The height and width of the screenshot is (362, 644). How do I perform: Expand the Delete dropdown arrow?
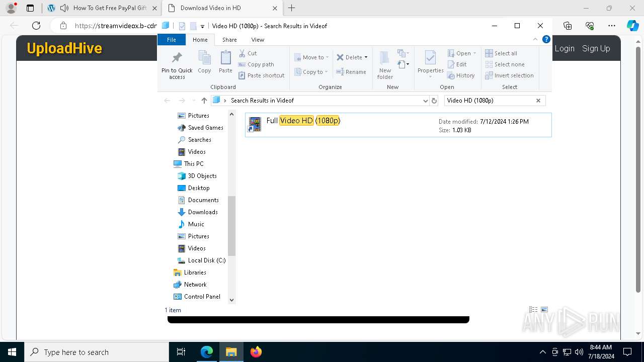366,57
